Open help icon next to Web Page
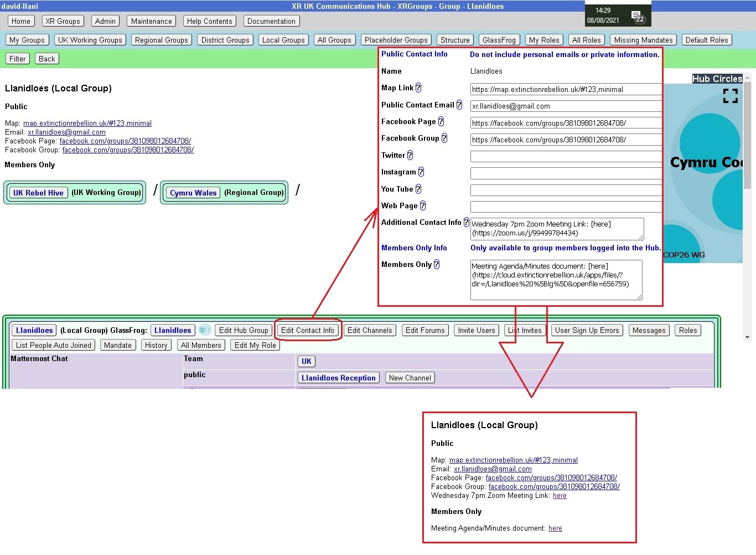 (x=423, y=205)
